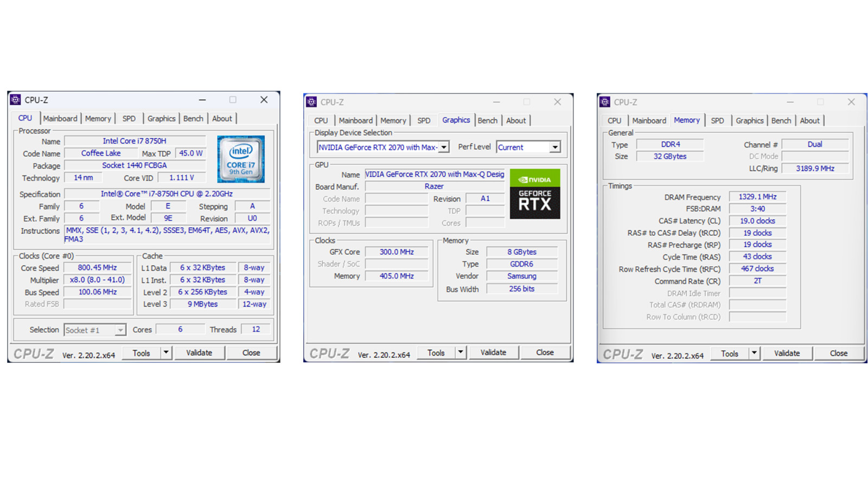Click Tools button in the Graphics window
The image size is (868, 488).
pos(436,352)
